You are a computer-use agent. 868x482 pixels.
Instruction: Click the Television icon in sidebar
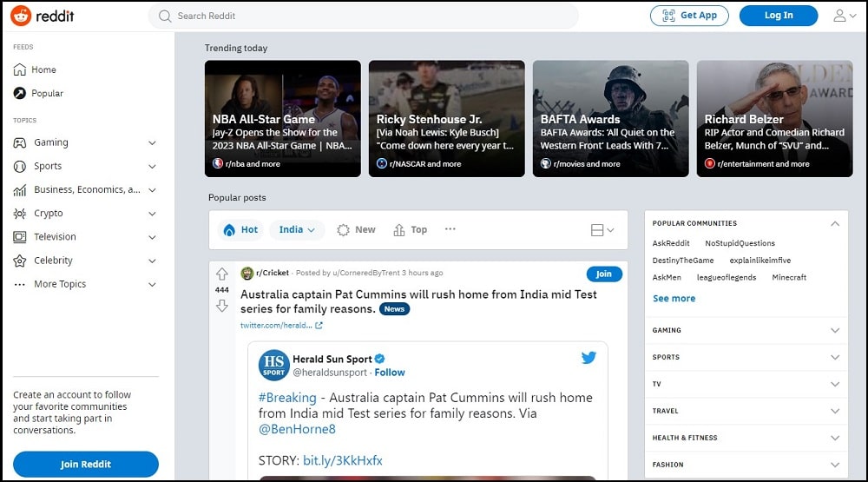coord(19,237)
